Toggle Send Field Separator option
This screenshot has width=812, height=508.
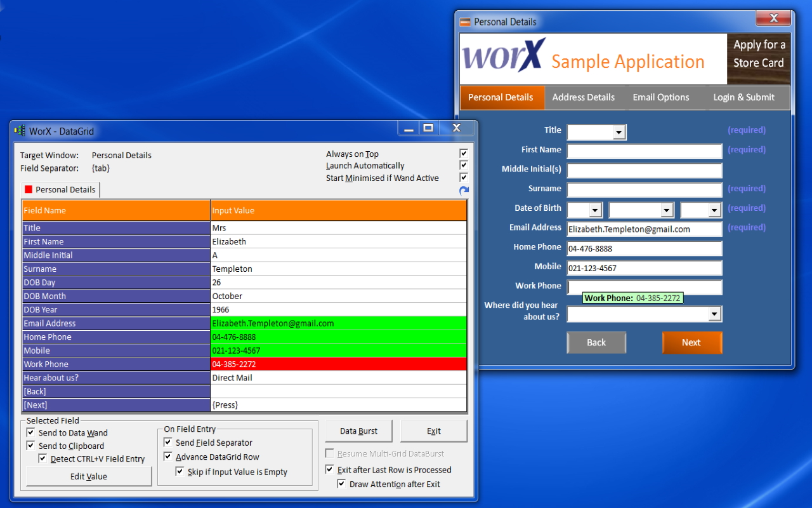click(x=168, y=443)
